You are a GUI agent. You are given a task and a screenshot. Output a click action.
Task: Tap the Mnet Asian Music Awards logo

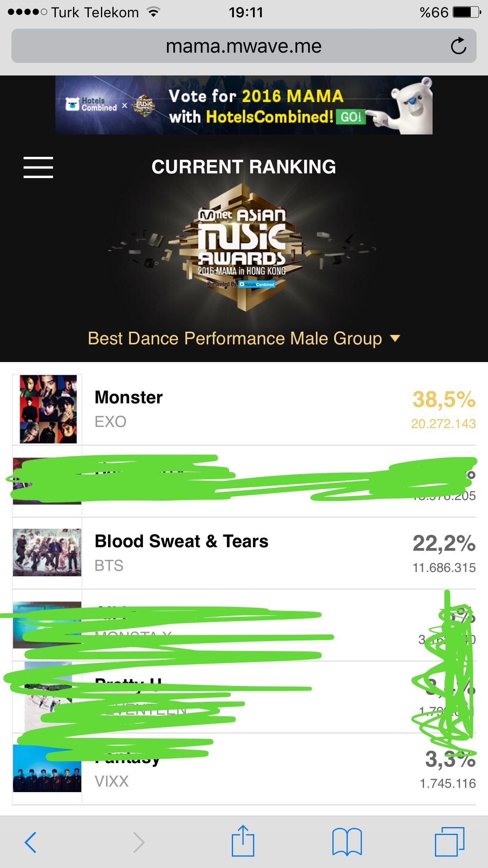pos(243,248)
